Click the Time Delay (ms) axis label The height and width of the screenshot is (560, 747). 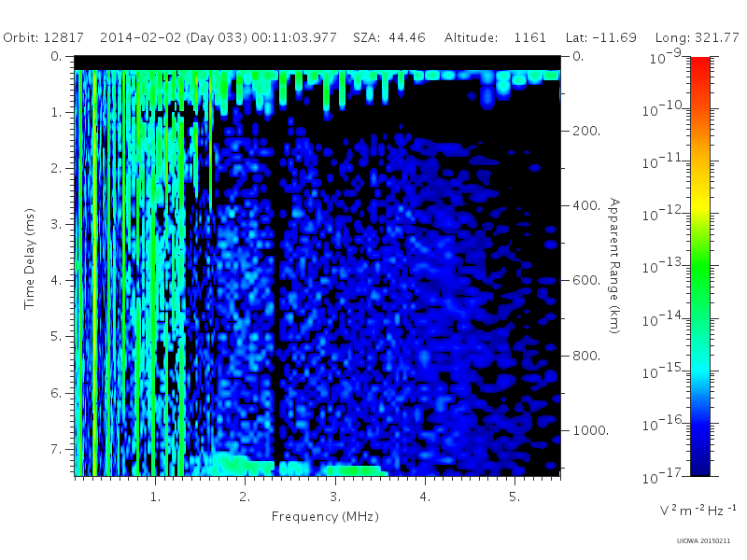point(30,259)
